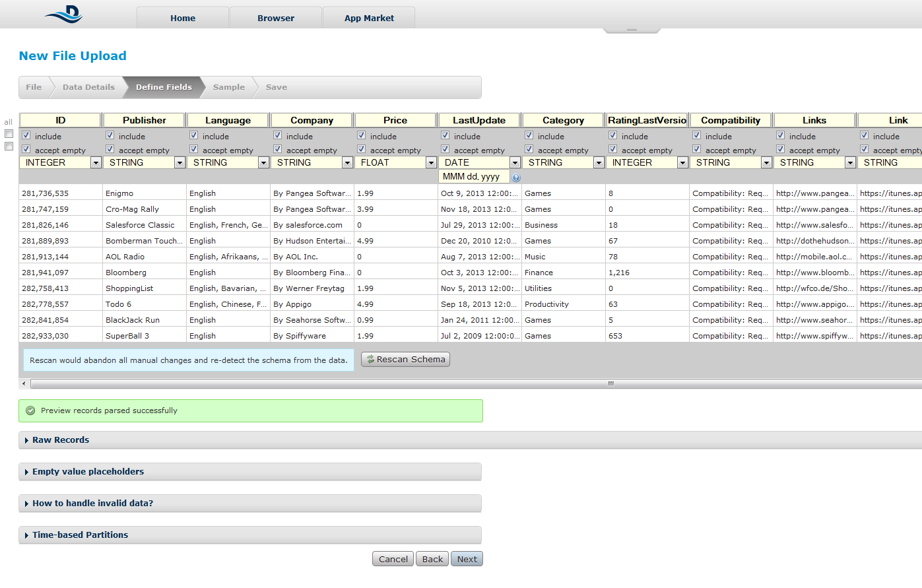Expand How to handle invalid data section

[x=250, y=504]
